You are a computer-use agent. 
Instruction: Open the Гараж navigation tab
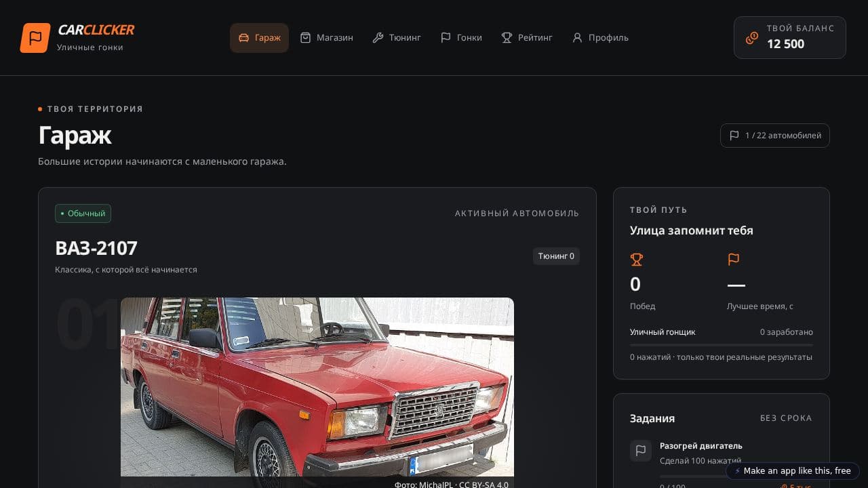pyautogui.click(x=259, y=38)
